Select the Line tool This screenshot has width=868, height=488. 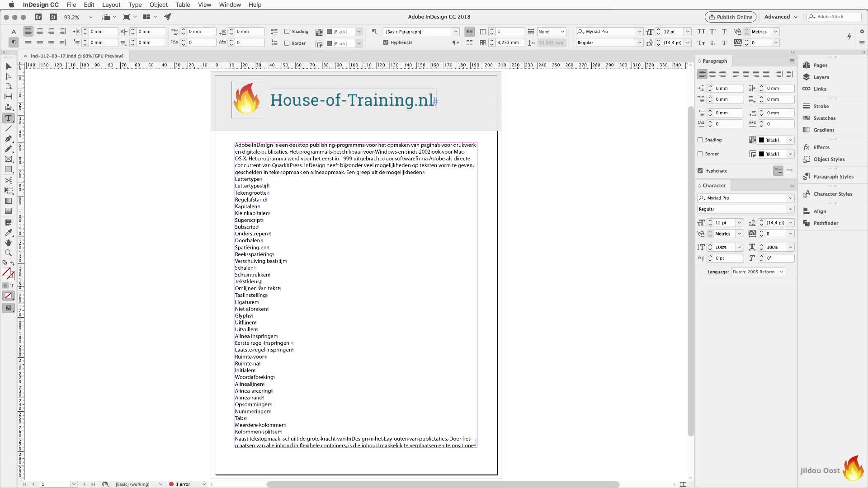coord(9,128)
